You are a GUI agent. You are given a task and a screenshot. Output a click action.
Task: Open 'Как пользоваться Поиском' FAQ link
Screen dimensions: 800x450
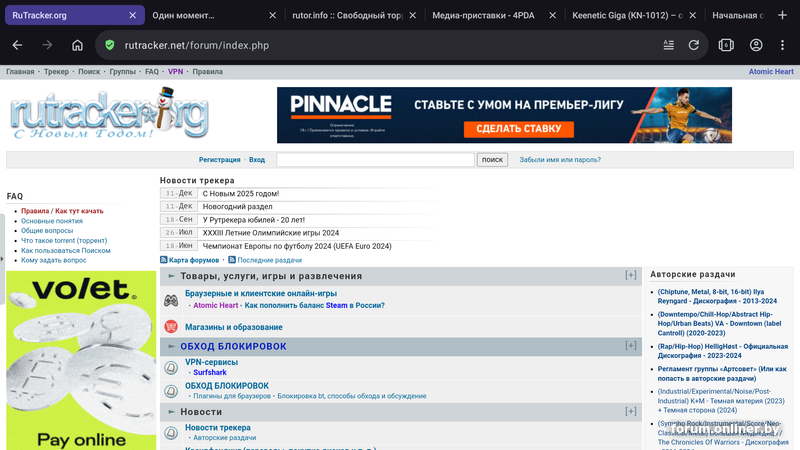point(66,251)
